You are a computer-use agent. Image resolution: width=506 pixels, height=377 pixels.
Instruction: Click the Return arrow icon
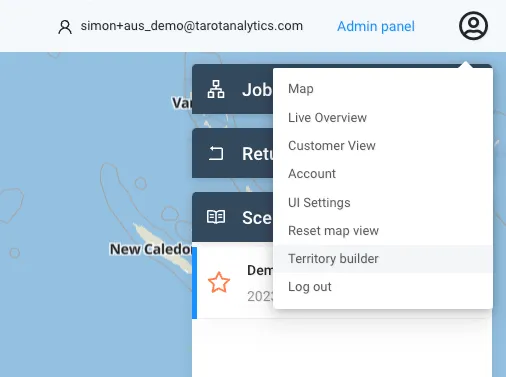point(216,153)
